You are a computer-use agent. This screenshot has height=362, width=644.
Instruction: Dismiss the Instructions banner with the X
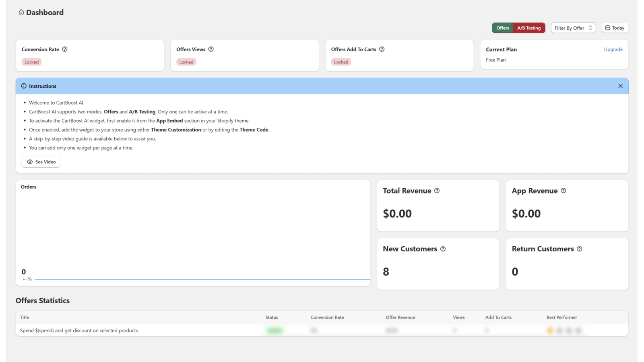(x=620, y=86)
